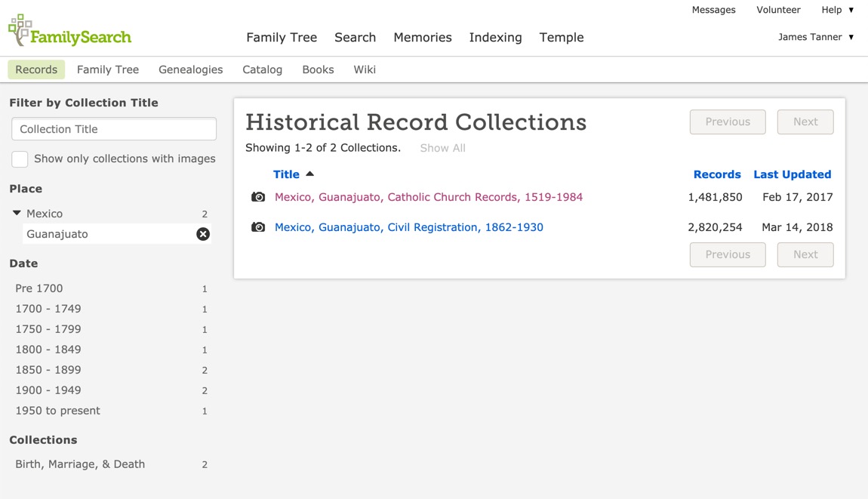Click the Collection Title filter field

click(114, 129)
